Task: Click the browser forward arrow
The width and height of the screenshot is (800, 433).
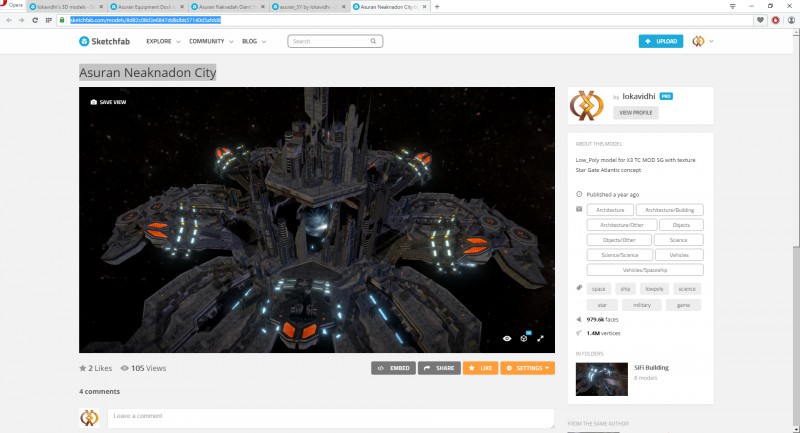Action: tap(21, 20)
